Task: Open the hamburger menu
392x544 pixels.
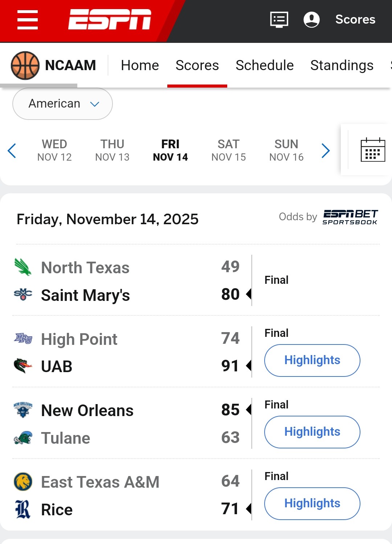Action: pyautogui.click(x=28, y=20)
